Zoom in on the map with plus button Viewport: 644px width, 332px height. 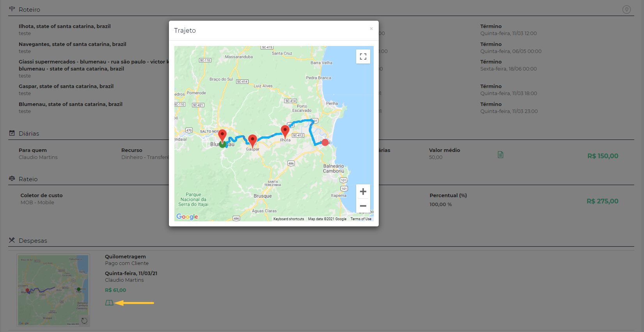pyautogui.click(x=363, y=191)
